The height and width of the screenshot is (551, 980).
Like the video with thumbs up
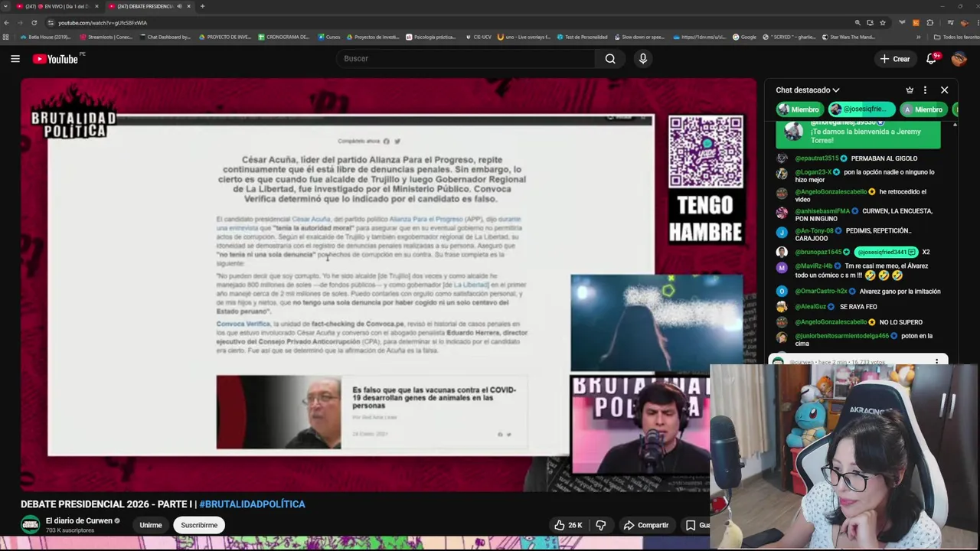pos(568,525)
